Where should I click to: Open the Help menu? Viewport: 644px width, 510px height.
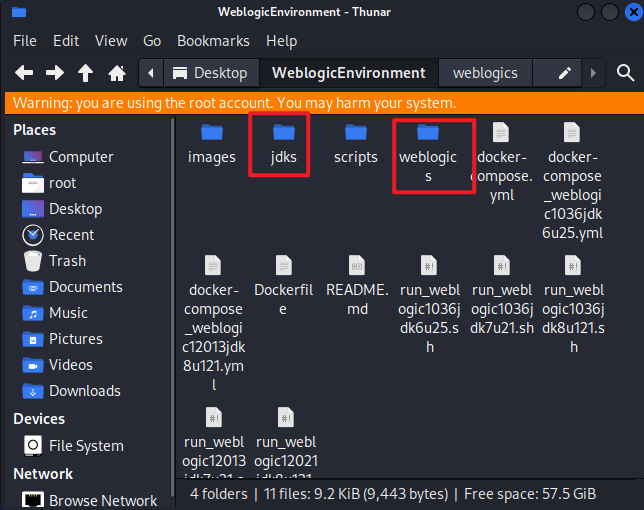coord(281,41)
